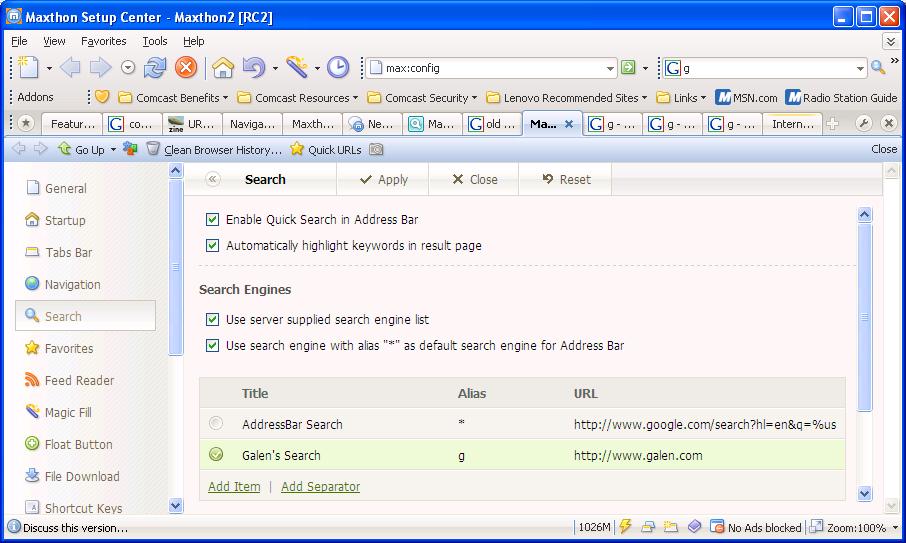The height and width of the screenshot is (543, 906).
Task: Click the Undo closed tab icon
Action: (254, 68)
